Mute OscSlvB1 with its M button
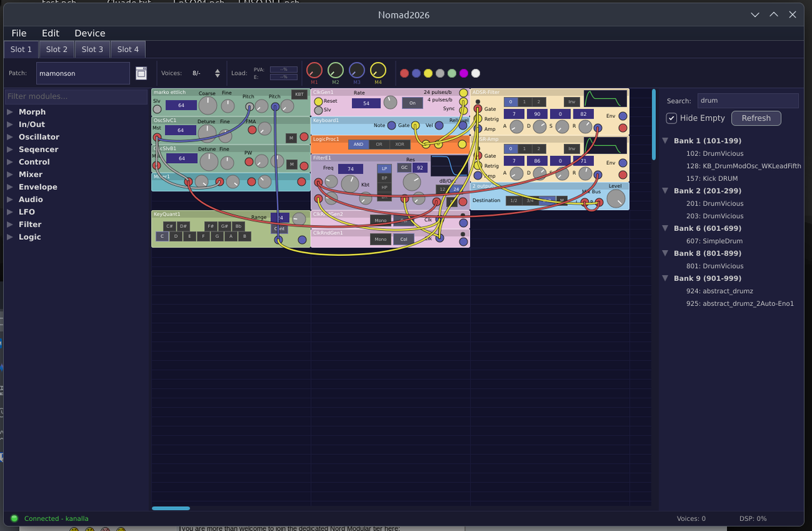 tap(291, 164)
